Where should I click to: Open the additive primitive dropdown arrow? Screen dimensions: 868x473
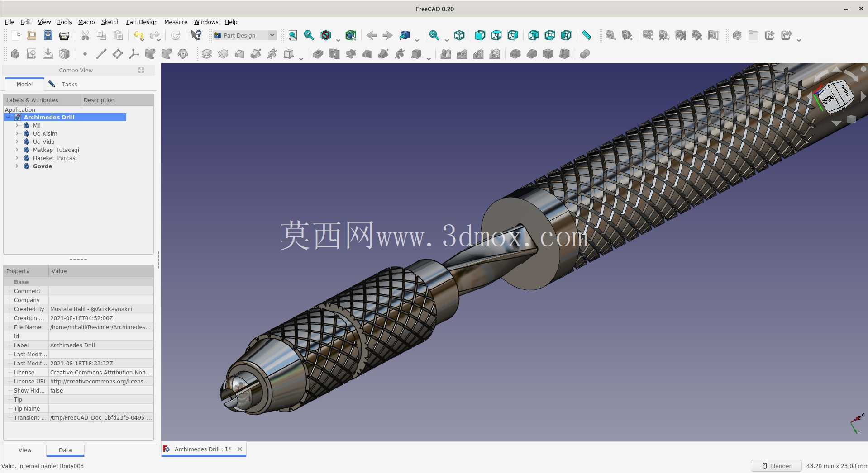[301, 58]
